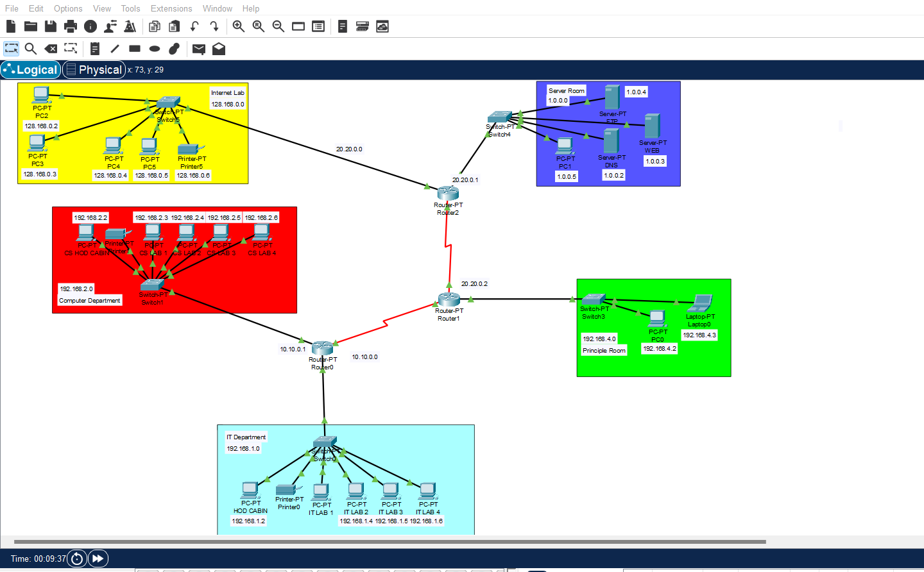Viewport: 924px width, 572px height.
Task: Select the Draw Rectangle shape tool
Action: [x=134, y=49]
